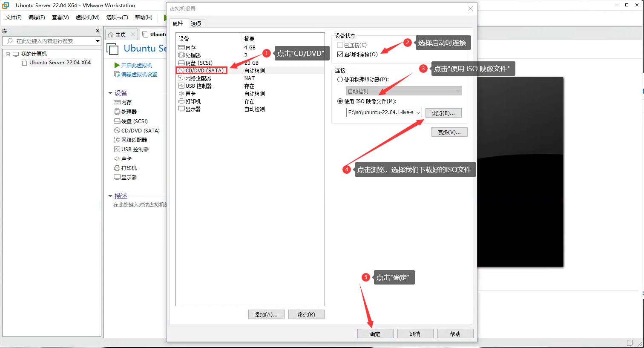Click the 处理器 icon in the main window's device list
The height and width of the screenshot is (348, 644).
tap(117, 112)
